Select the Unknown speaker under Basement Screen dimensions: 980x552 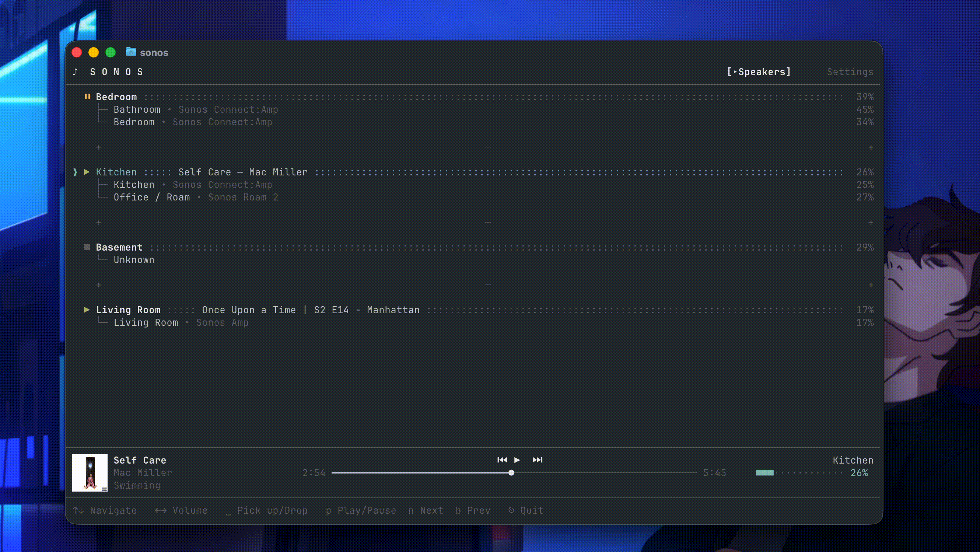coord(134,260)
